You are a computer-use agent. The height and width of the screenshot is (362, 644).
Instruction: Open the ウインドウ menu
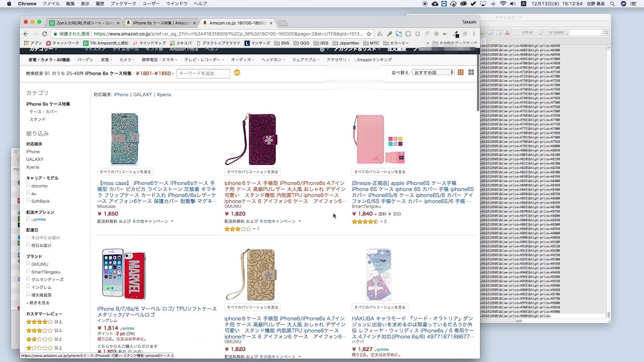tap(176, 4)
